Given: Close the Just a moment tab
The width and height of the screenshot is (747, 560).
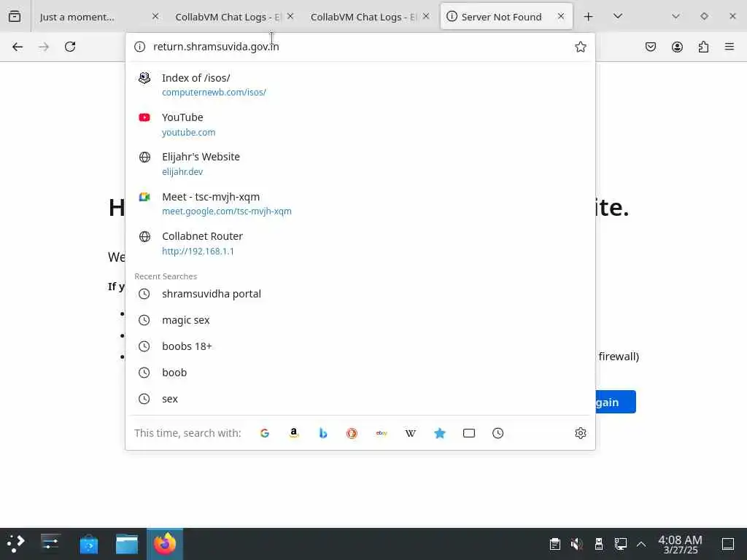Looking at the screenshot, I should pos(155,17).
